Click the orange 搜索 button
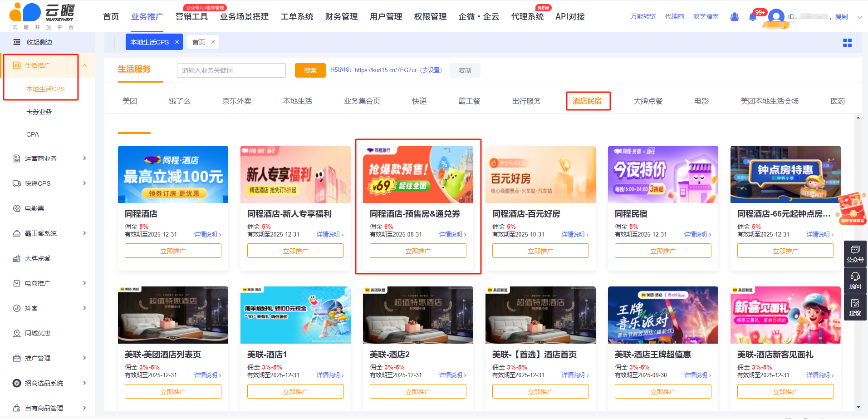This screenshot has width=868, height=419. [310, 70]
